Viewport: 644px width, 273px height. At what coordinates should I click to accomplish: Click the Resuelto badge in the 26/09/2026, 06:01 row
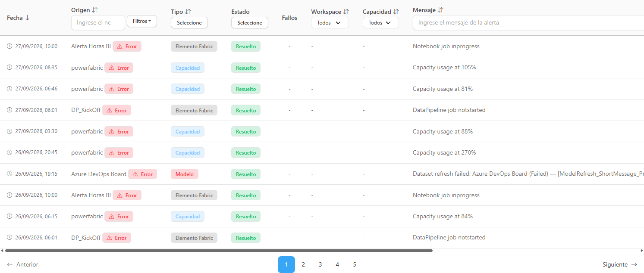(x=246, y=238)
